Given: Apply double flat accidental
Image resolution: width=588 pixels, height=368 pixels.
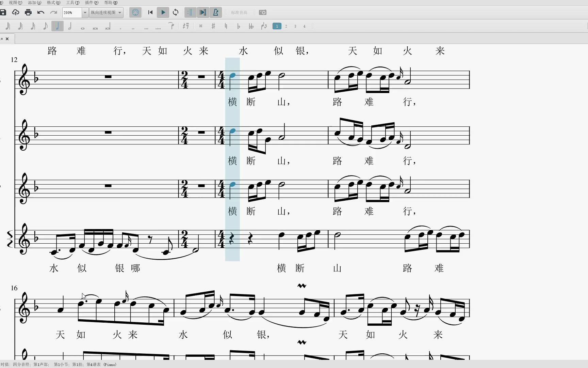Looking at the screenshot, I should (x=251, y=26).
